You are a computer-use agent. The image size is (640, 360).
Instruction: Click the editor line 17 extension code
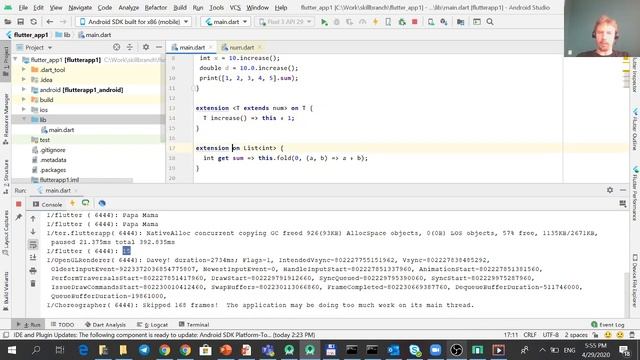click(239, 148)
